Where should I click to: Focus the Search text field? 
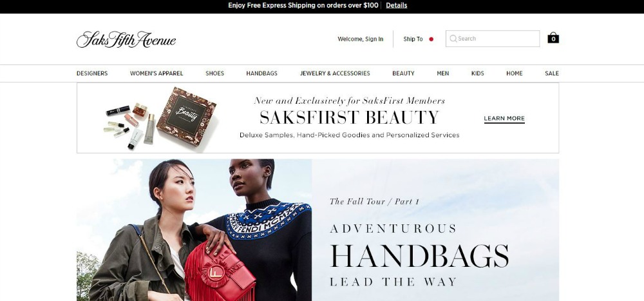pos(493,39)
